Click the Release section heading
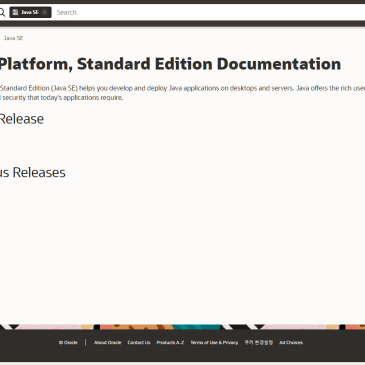This screenshot has width=365, height=365. pyautogui.click(x=22, y=119)
